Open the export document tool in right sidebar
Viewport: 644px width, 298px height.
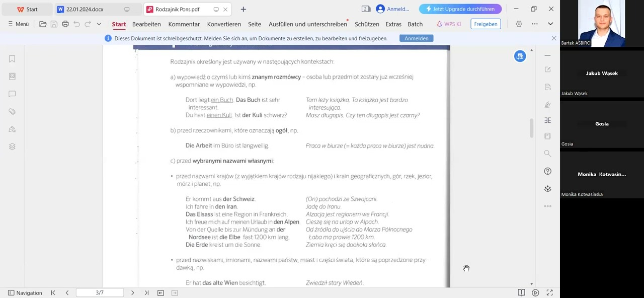point(548,87)
